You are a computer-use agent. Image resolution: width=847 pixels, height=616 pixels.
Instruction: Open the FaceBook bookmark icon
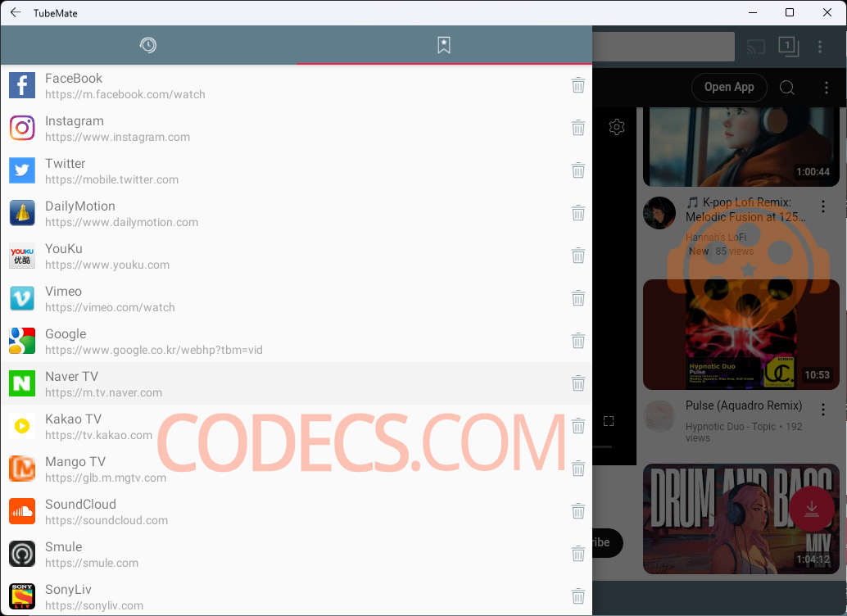point(22,85)
